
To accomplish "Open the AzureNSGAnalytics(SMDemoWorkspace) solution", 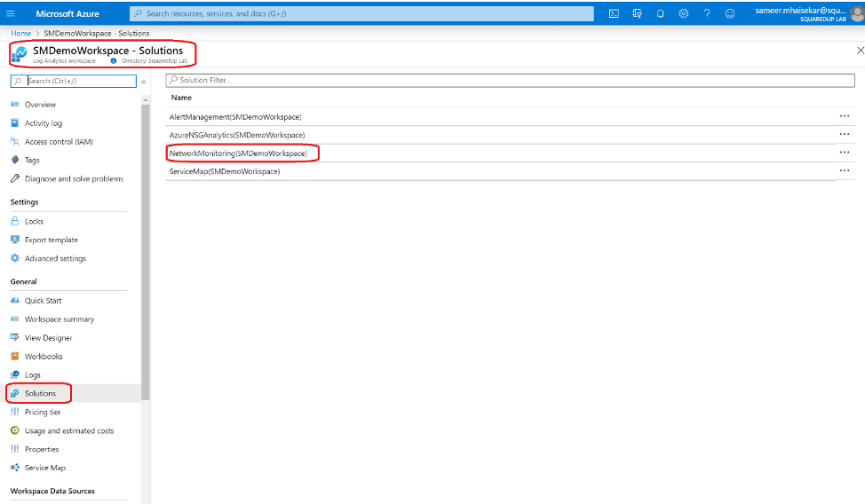I will pyautogui.click(x=236, y=135).
